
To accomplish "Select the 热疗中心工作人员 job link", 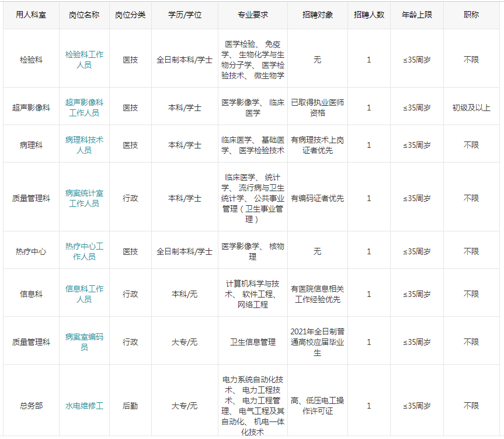I will point(84,251).
